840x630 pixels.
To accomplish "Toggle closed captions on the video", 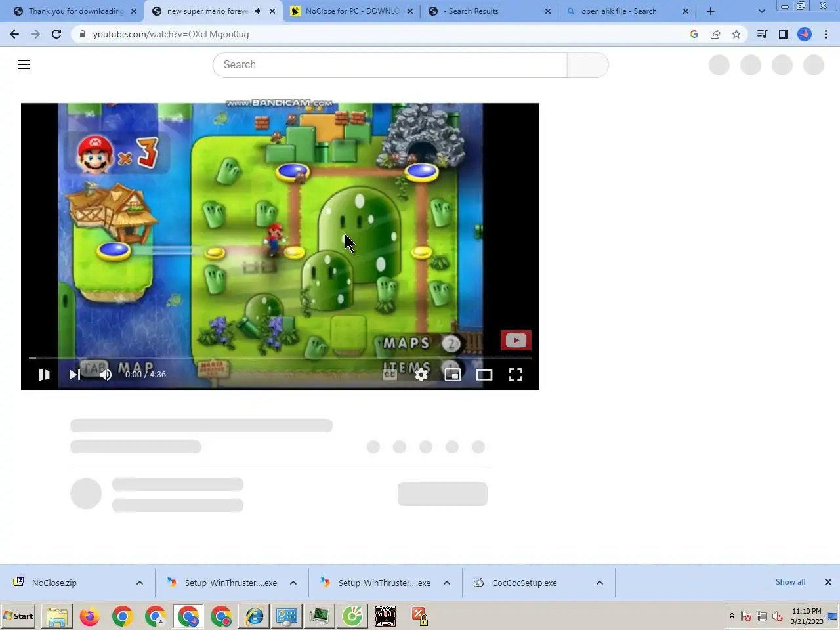I will [390, 375].
